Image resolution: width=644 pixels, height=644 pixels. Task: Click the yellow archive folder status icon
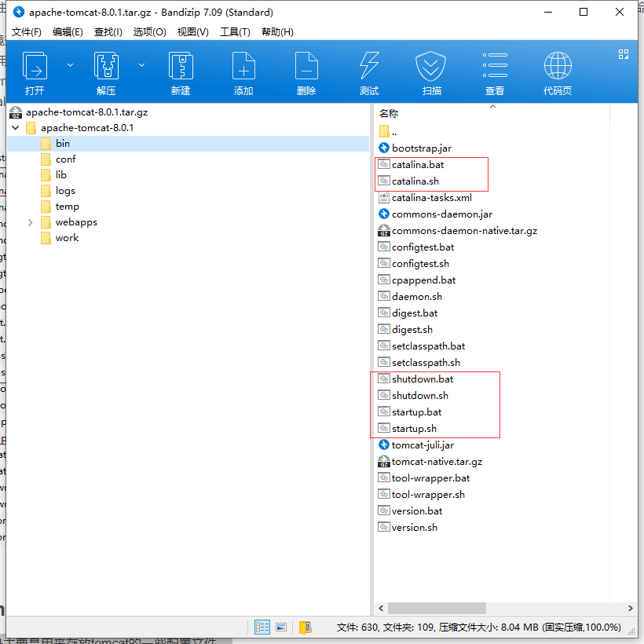(x=306, y=628)
